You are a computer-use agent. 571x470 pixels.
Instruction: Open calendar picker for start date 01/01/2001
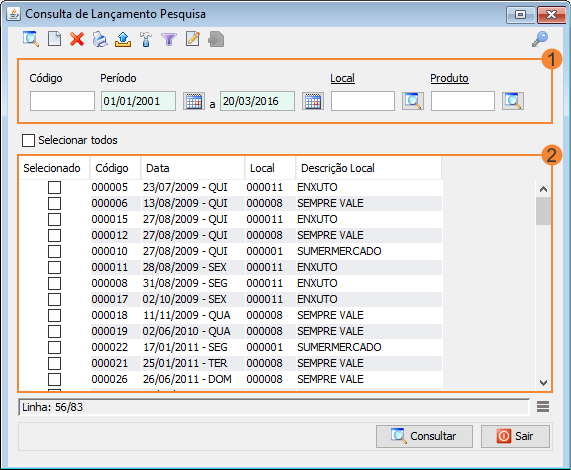[x=194, y=101]
